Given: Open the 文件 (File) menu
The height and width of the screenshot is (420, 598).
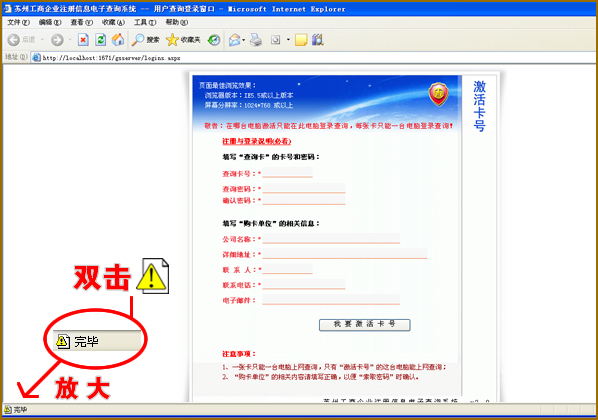Looking at the screenshot, I should pos(18,23).
